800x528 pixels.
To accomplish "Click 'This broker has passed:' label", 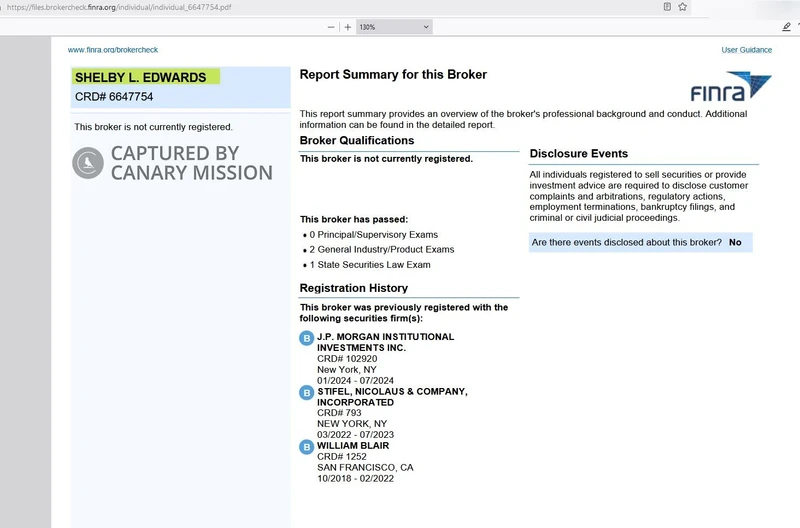I will tap(354, 219).
